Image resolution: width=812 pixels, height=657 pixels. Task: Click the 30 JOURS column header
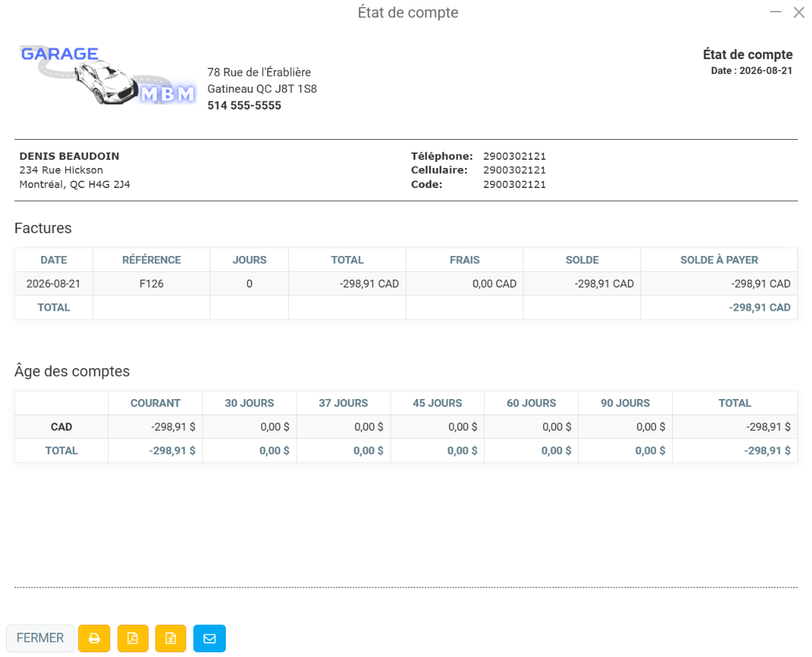[249, 403]
